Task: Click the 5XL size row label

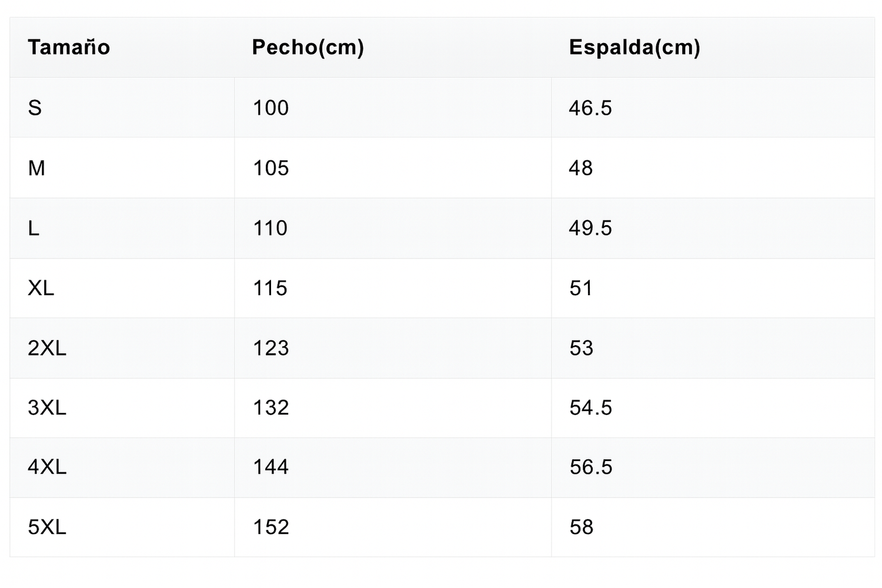Action: [x=47, y=527]
